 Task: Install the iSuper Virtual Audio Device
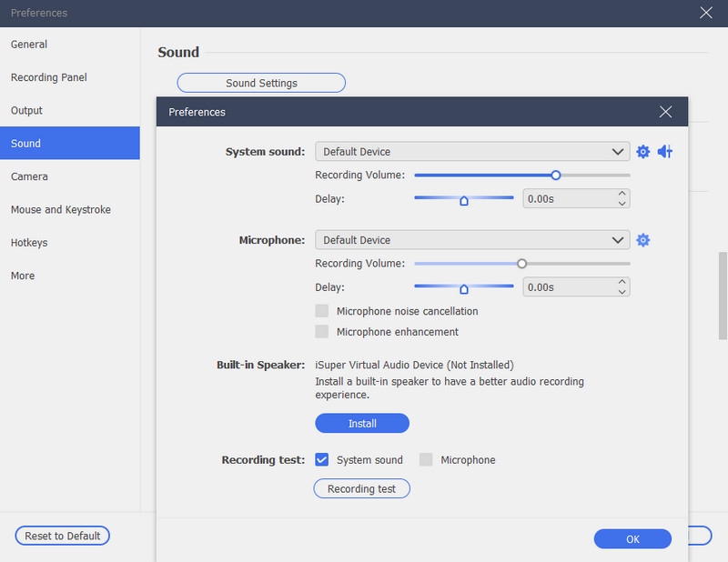[361, 423]
